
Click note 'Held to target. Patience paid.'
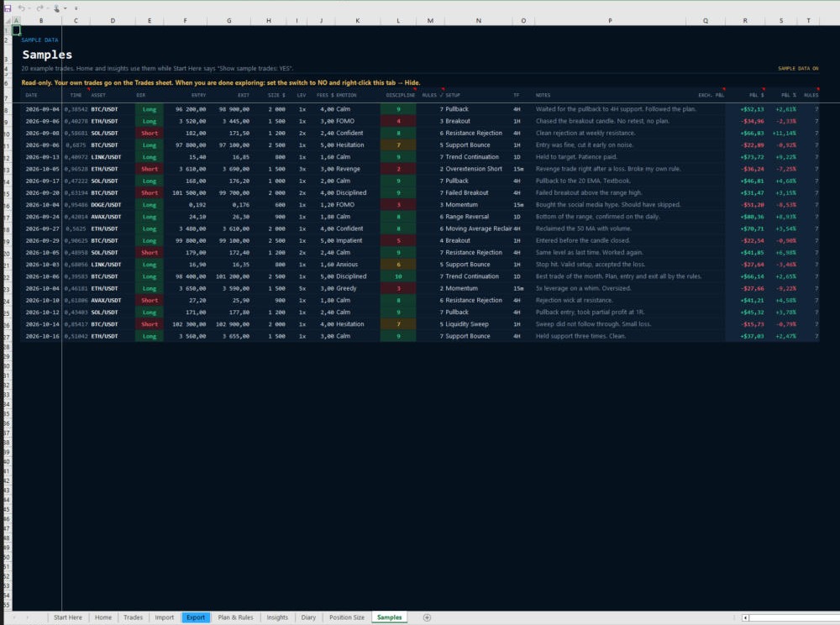click(x=576, y=157)
